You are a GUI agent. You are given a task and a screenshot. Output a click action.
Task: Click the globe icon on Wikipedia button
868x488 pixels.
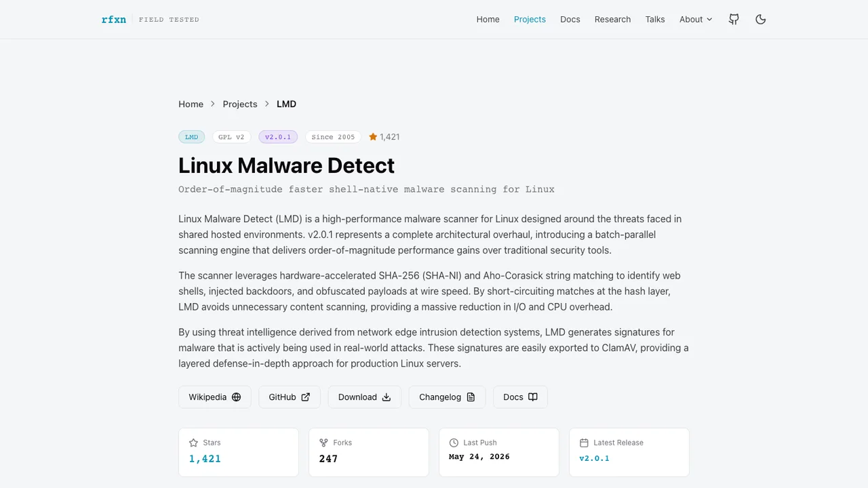(x=236, y=397)
